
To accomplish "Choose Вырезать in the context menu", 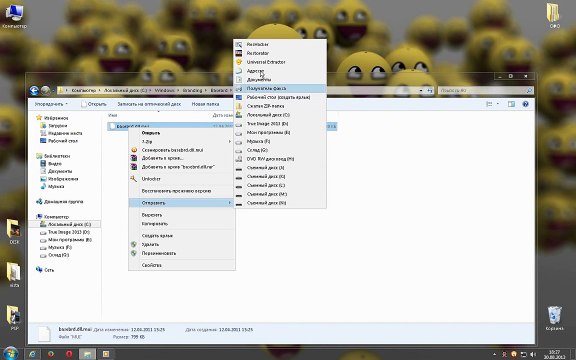I will click(x=181, y=215).
